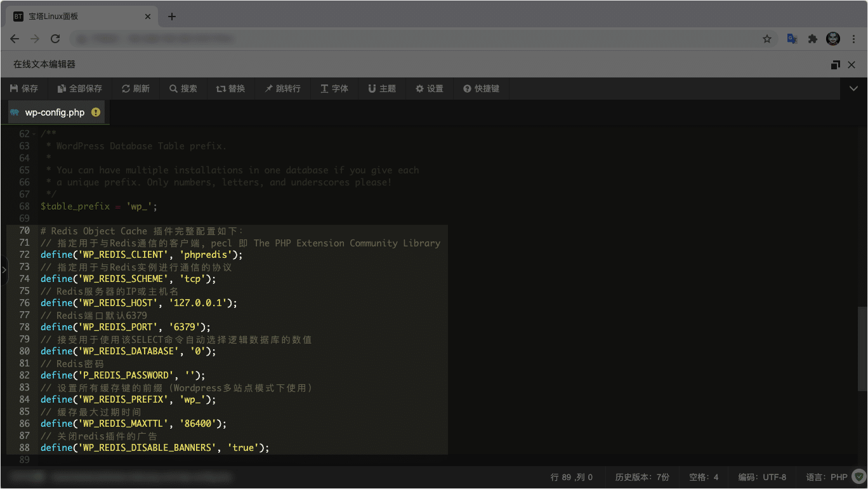Go back in the browser

tap(15, 39)
